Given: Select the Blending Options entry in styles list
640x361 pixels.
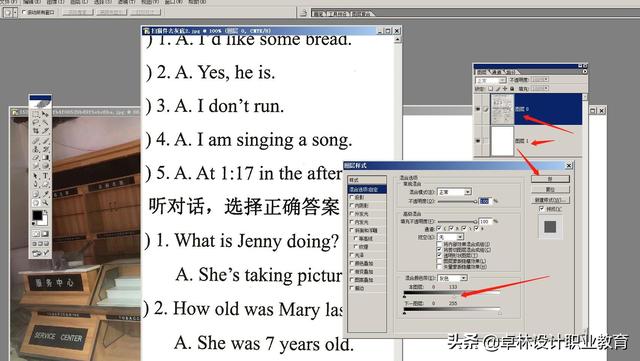Looking at the screenshot, I should [x=367, y=189].
